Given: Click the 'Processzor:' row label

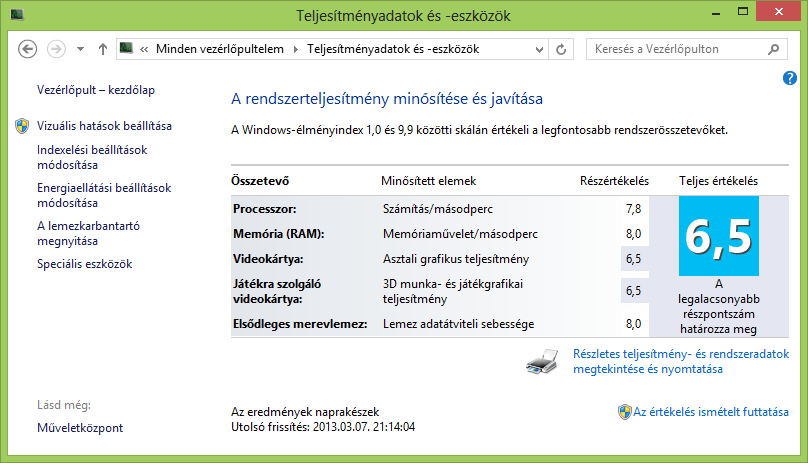Looking at the screenshot, I should click(264, 209).
